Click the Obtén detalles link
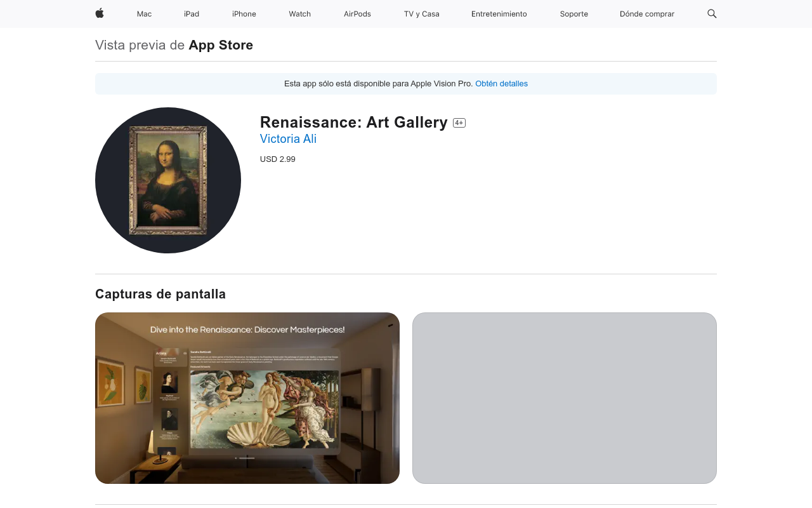 coord(501,84)
